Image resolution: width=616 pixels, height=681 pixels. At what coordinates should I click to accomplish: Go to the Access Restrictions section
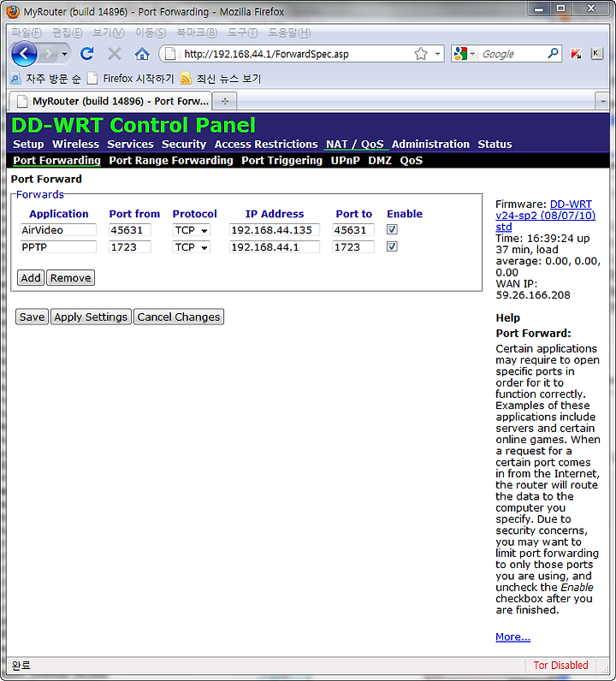pos(266,145)
